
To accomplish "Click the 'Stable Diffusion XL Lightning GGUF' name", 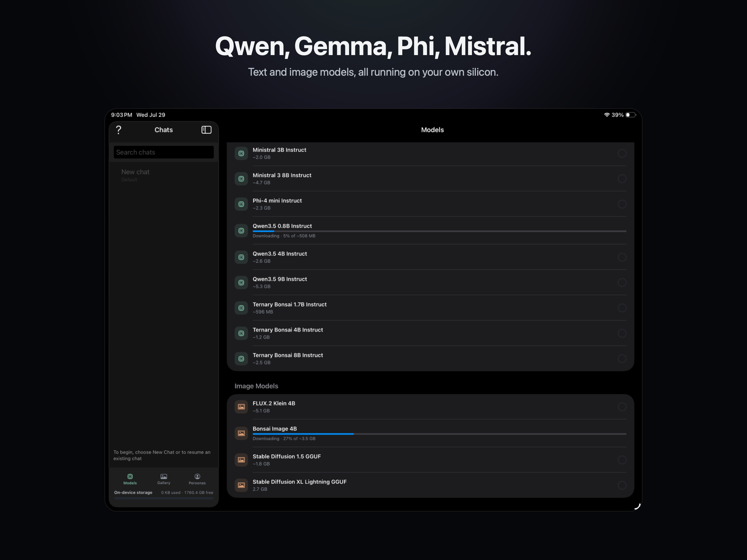I will 300,482.
